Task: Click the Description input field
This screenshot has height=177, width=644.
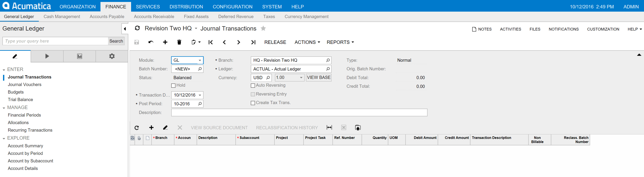Action: 299,113
